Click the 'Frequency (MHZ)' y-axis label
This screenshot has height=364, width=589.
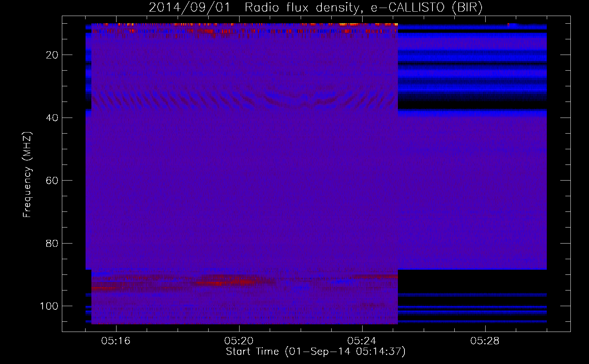tap(27, 175)
